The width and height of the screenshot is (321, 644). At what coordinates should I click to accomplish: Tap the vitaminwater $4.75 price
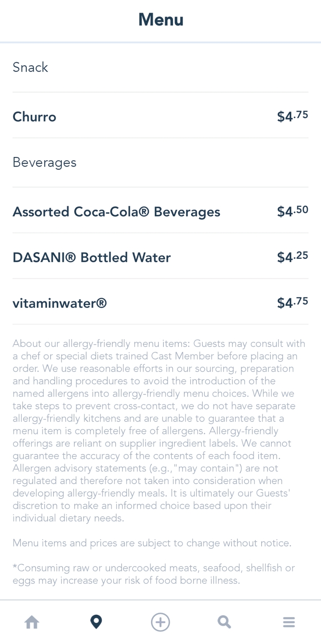[293, 303]
